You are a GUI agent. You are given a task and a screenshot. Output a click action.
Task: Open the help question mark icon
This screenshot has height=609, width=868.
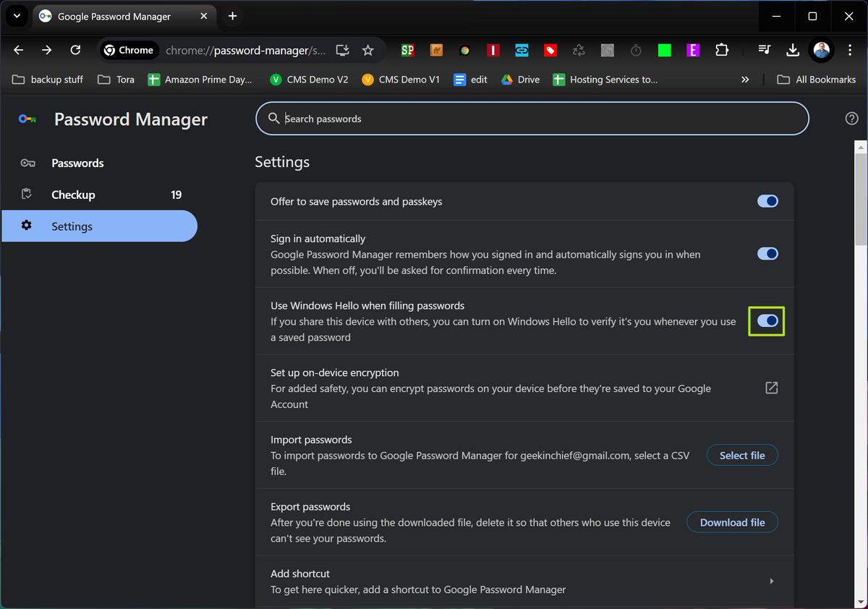851,118
